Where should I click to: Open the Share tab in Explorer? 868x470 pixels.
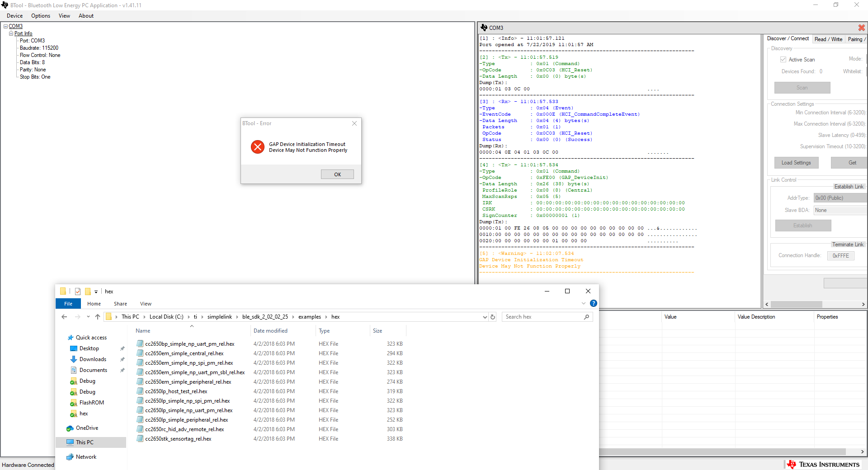[x=120, y=304]
